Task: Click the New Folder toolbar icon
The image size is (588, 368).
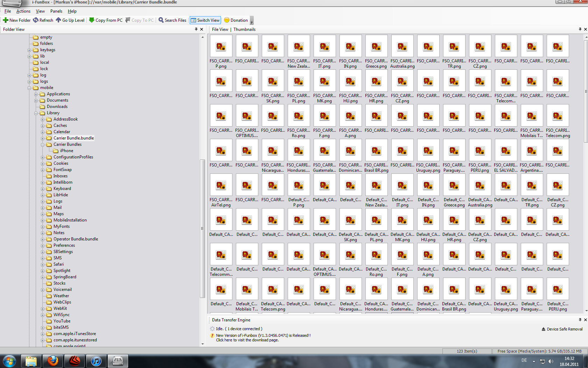Action: (6, 20)
